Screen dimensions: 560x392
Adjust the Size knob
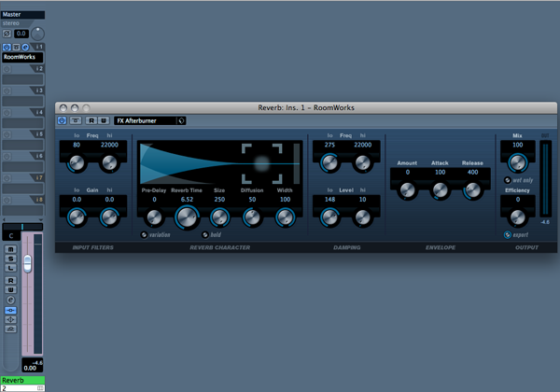point(219,217)
